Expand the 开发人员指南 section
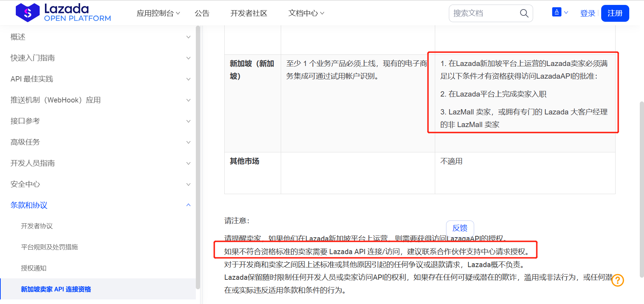This screenshot has width=644, height=304. (100, 163)
